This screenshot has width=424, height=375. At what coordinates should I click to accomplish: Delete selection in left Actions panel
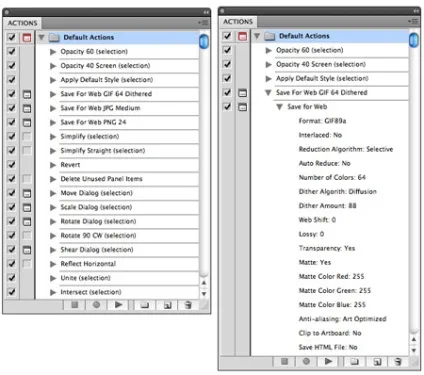click(x=188, y=305)
